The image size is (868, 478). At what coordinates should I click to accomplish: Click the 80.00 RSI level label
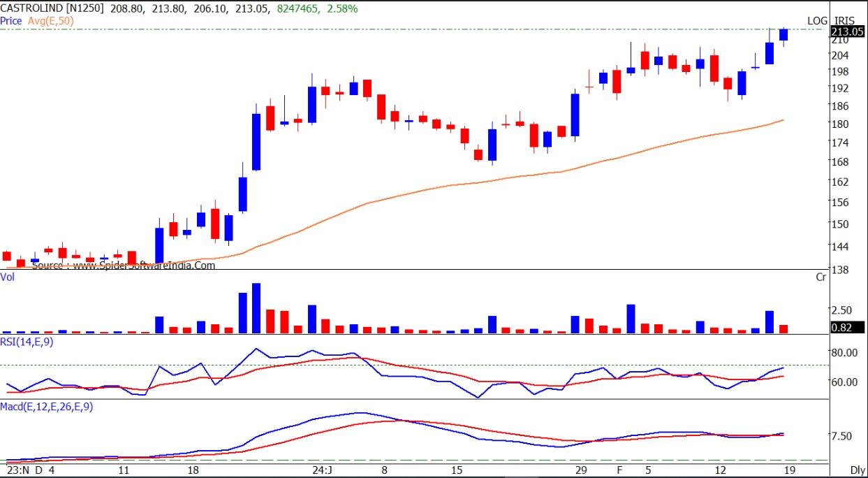point(843,353)
